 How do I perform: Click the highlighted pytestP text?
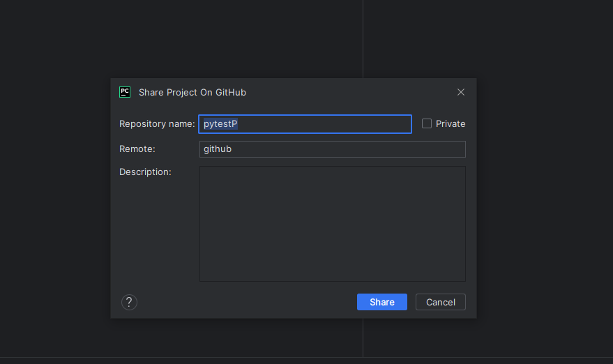(x=220, y=124)
